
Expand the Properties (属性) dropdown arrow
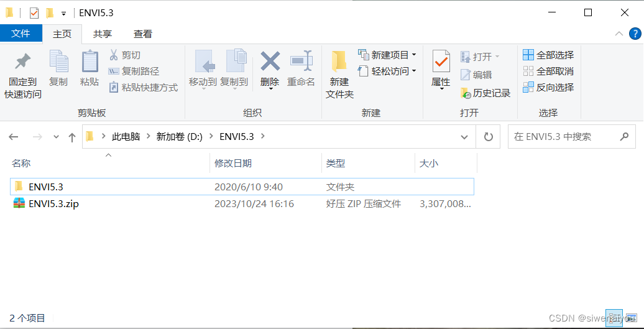[x=441, y=89]
